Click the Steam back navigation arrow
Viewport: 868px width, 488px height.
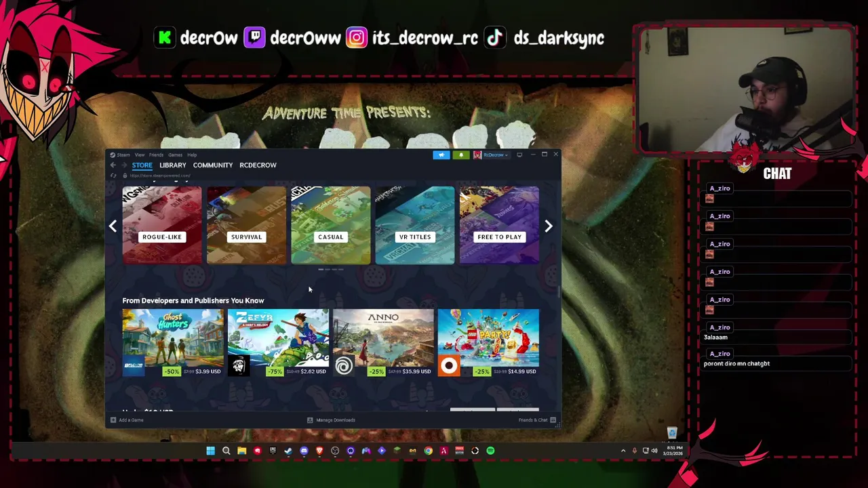coord(113,165)
